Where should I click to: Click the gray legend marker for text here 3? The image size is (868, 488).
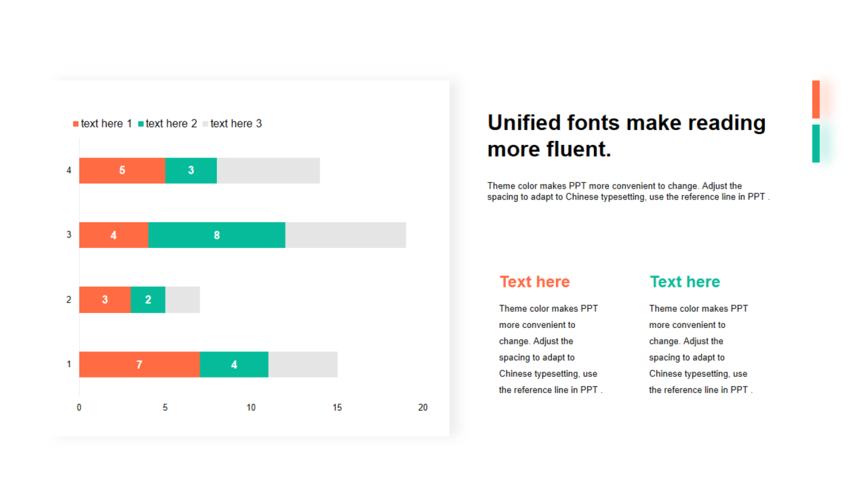tap(205, 124)
